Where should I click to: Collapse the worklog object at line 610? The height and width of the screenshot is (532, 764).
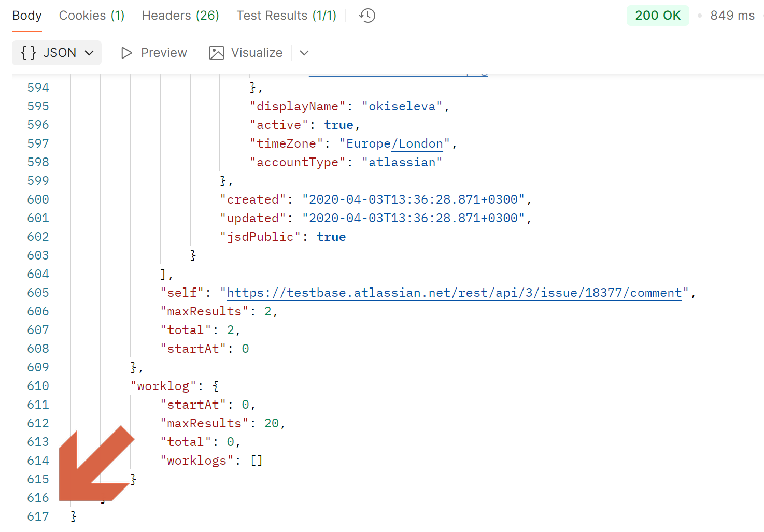pyautogui.click(x=216, y=386)
